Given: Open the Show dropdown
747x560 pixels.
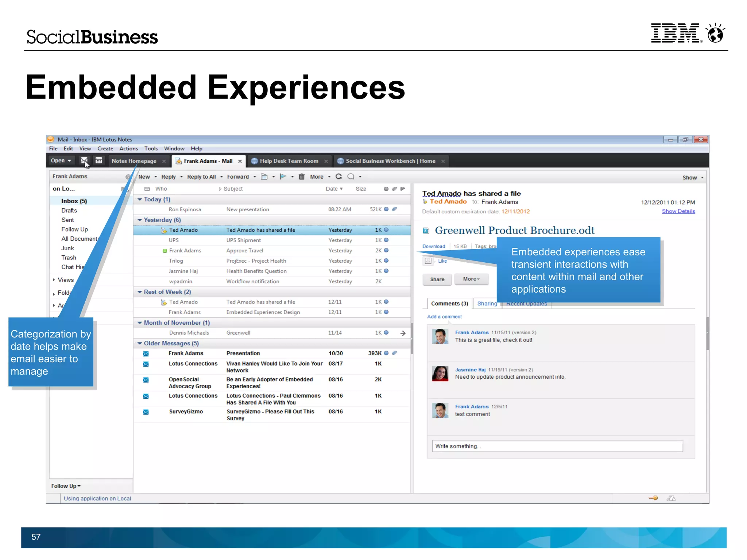Looking at the screenshot, I should click(693, 178).
